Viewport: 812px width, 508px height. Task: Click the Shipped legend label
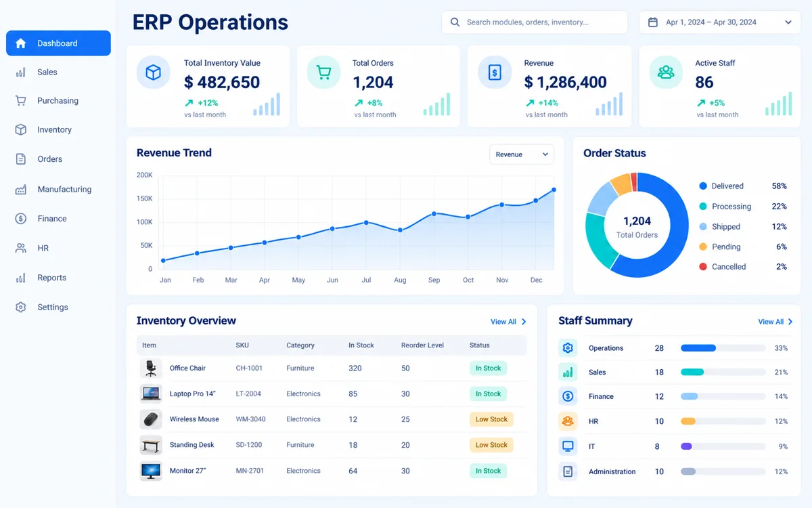tap(726, 227)
